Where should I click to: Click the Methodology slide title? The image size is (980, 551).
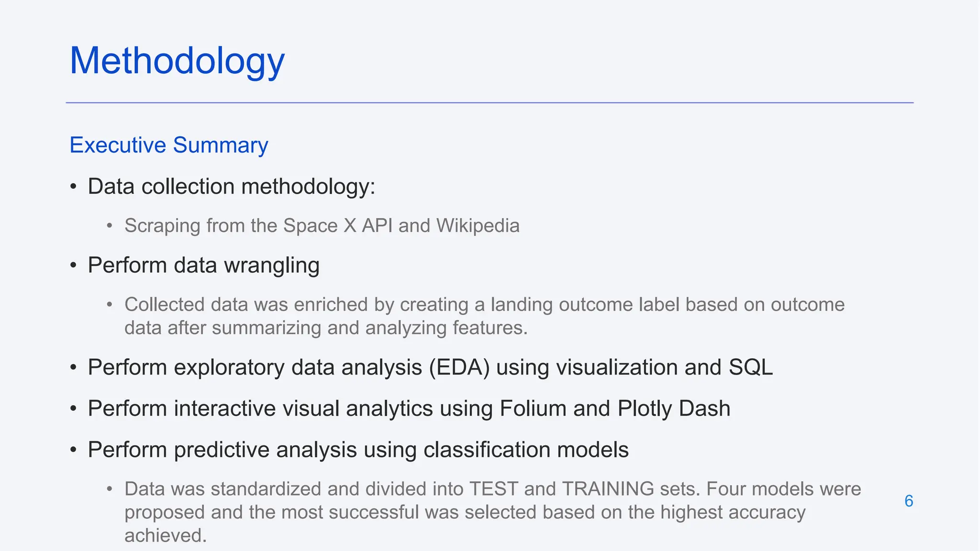pos(177,61)
